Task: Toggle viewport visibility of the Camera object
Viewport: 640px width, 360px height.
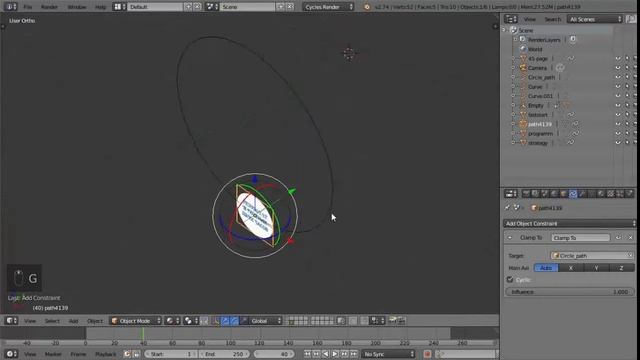Action: (618, 68)
